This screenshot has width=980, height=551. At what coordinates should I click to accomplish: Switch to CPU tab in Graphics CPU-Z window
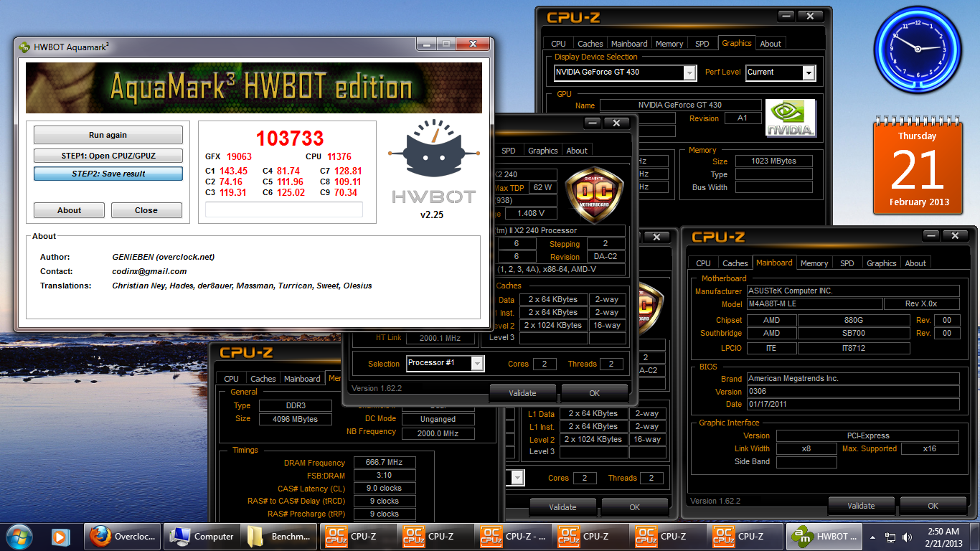(x=559, y=44)
